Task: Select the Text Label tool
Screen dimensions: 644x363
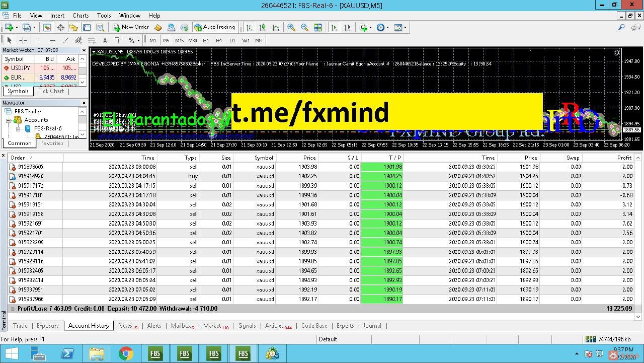Action: tap(118, 40)
